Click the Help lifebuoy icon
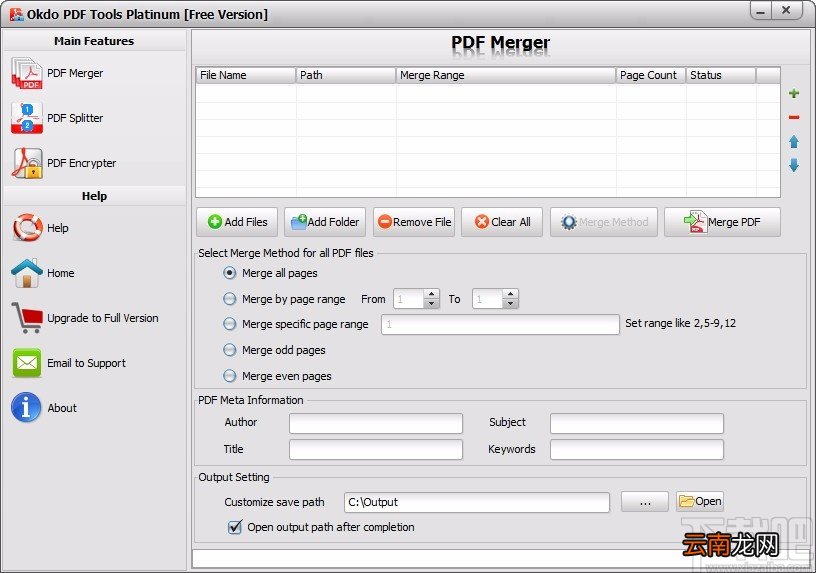 tap(27, 227)
